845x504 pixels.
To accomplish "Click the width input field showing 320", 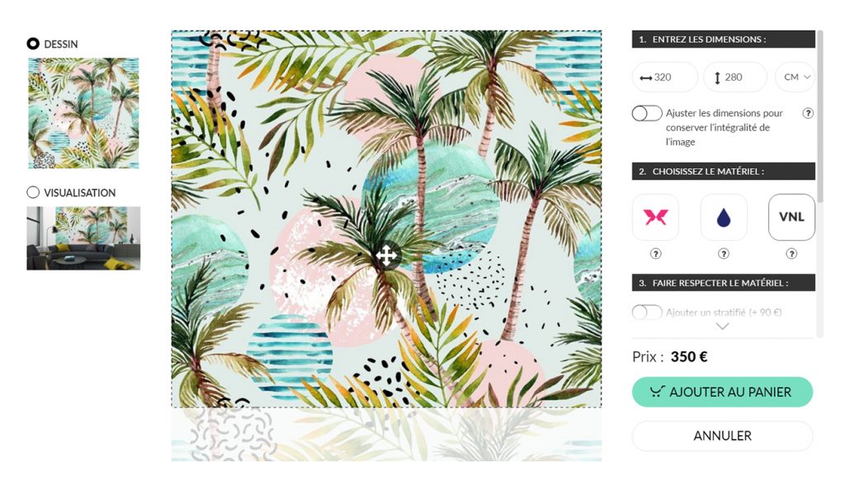I will 665,77.
